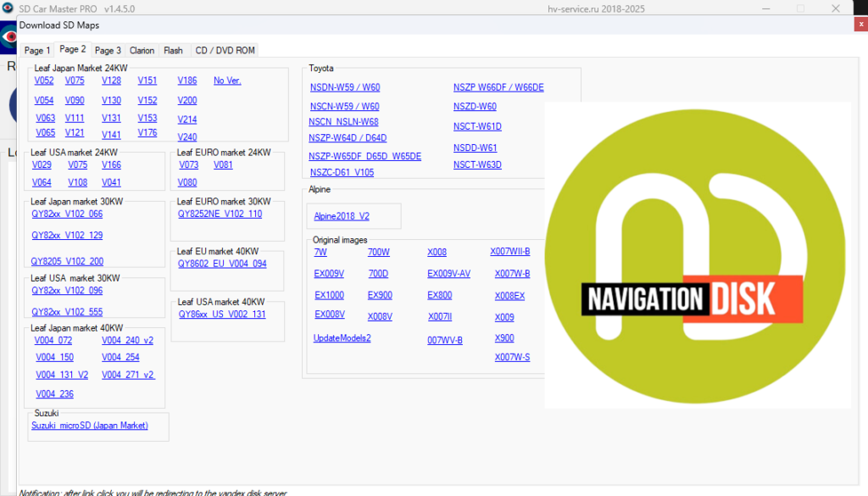Image resolution: width=868 pixels, height=496 pixels.
Task: Open the V214 map link
Action: (x=187, y=119)
